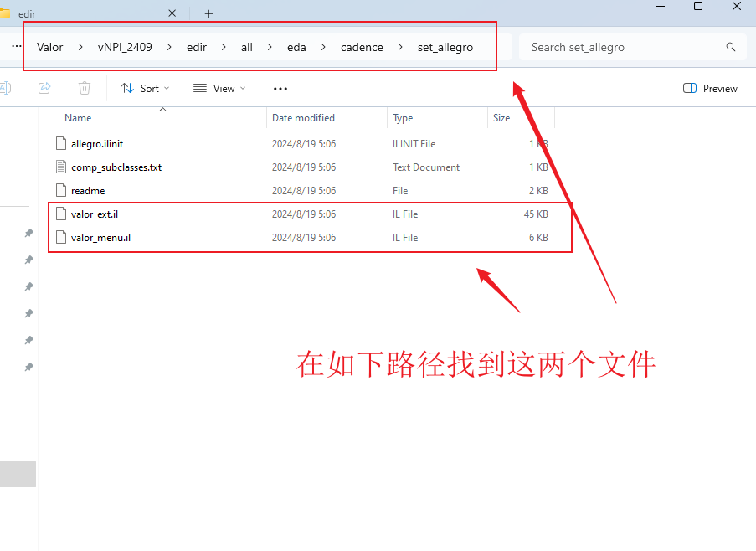Expand chevron after eda breadcrumb
This screenshot has height=551, width=756.
323,47
